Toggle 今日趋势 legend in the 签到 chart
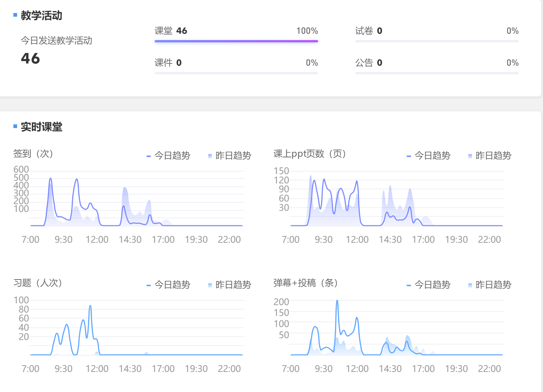This screenshot has height=392, width=543. (168, 156)
